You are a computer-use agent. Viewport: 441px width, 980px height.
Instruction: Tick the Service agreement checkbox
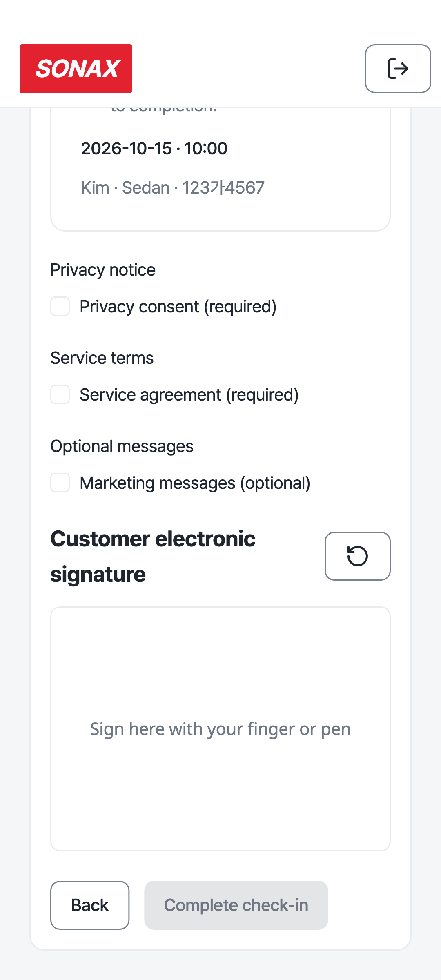tap(60, 394)
